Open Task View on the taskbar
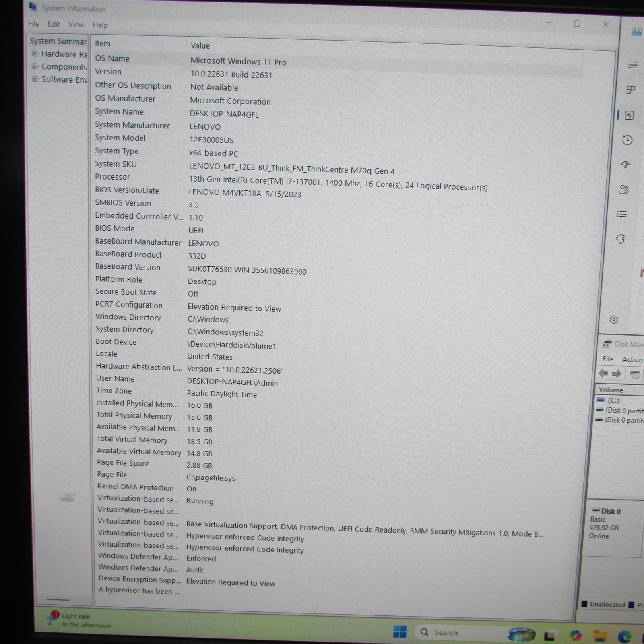 [x=549, y=636]
